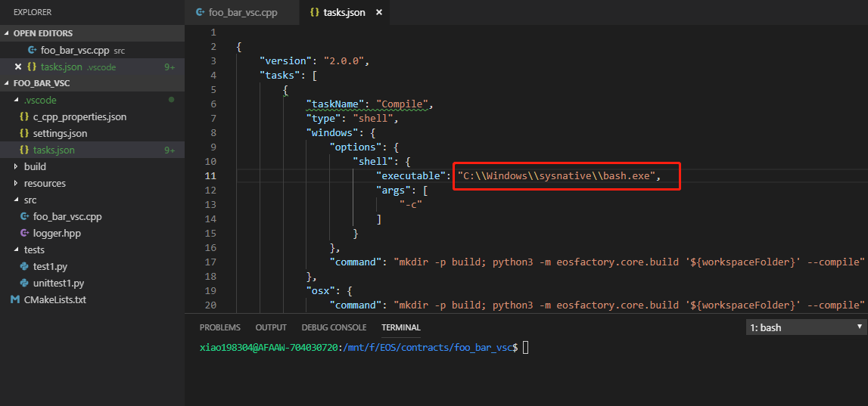Click the JSON icon beside settings.json
This screenshot has height=406, width=868.
23,133
